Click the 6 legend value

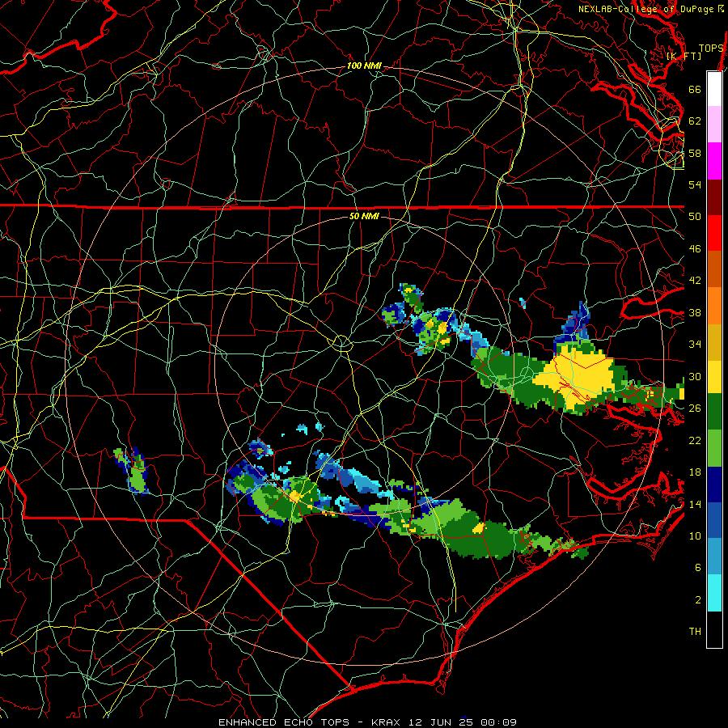(697, 567)
